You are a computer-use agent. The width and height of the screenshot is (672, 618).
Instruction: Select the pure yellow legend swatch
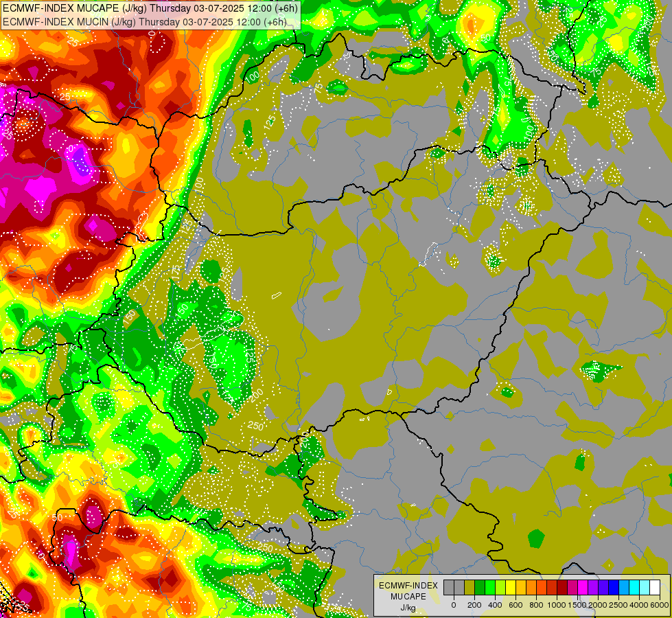(511, 588)
